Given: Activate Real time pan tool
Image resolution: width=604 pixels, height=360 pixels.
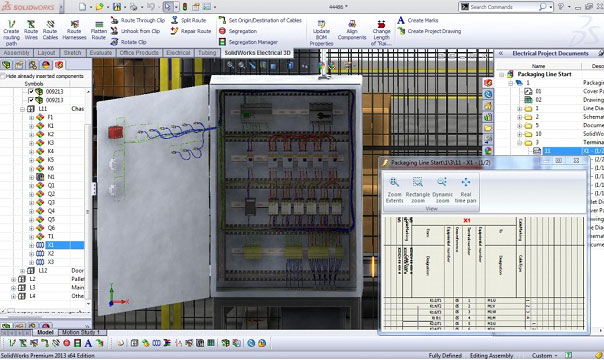Looking at the screenshot, I should (x=465, y=182).
